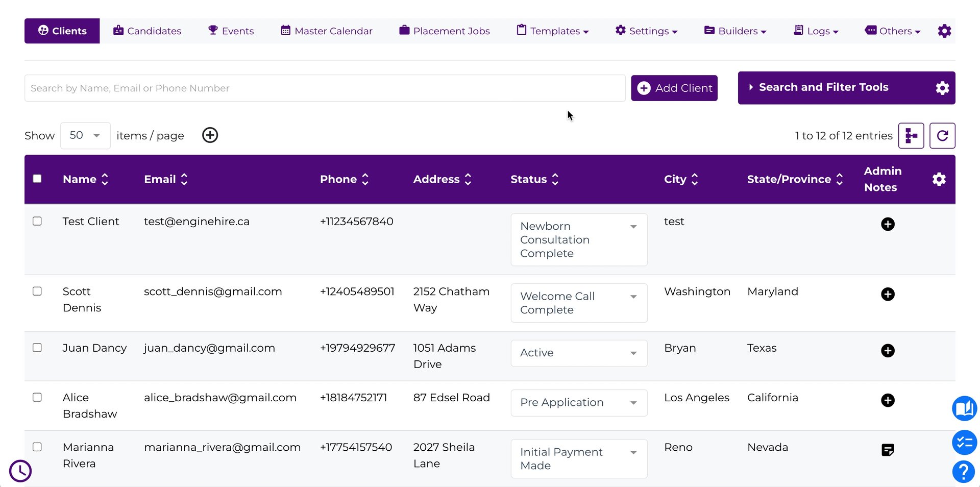Open the column tree layout icon

click(911, 136)
